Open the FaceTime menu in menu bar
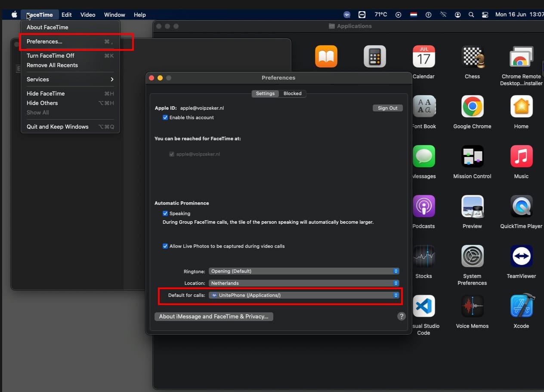The height and width of the screenshot is (392, 544). [40, 15]
